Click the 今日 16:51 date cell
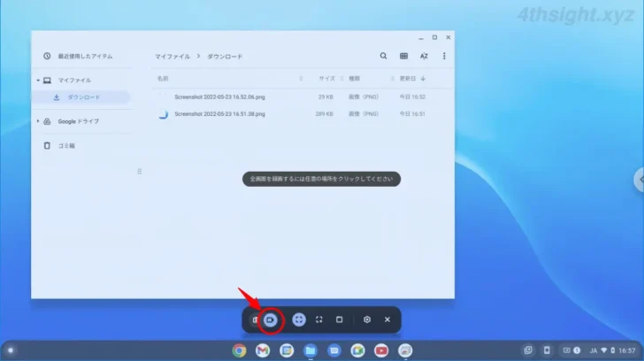Screen dimensions: 644x361 tap(412, 114)
